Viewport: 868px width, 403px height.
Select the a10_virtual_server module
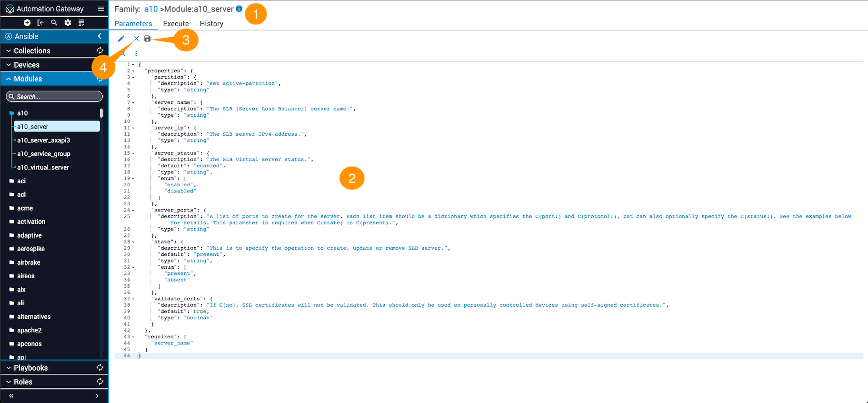43,168
